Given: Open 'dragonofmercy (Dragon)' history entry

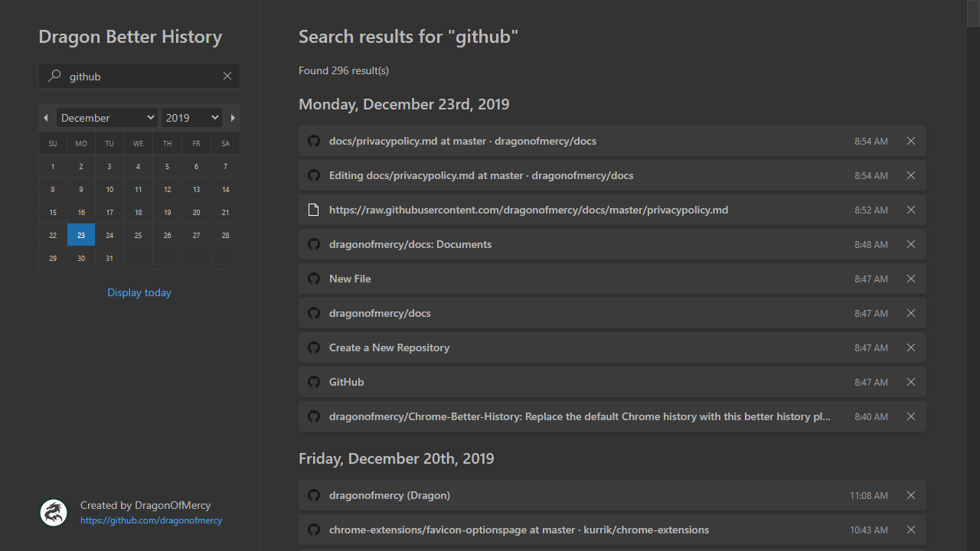Looking at the screenshot, I should [x=390, y=495].
